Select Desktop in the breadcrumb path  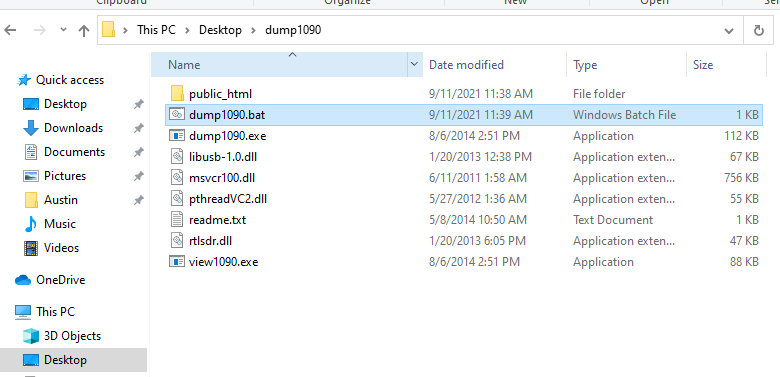click(220, 30)
